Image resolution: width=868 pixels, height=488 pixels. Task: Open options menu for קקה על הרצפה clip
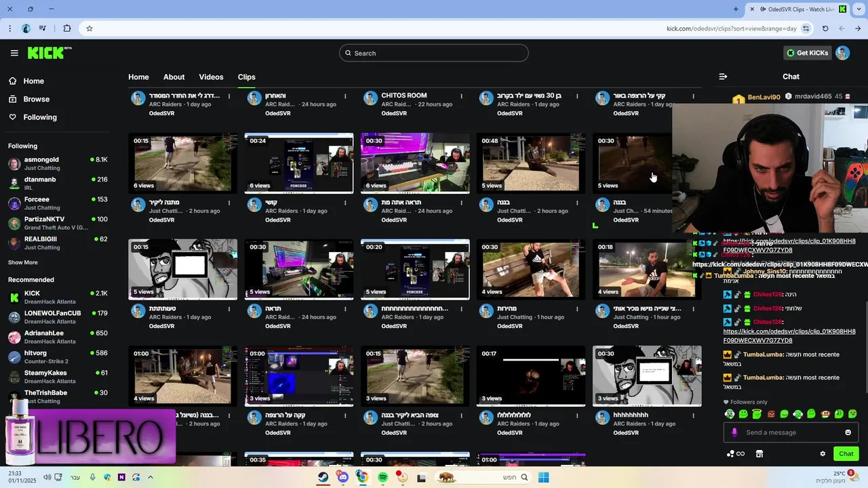click(x=345, y=415)
